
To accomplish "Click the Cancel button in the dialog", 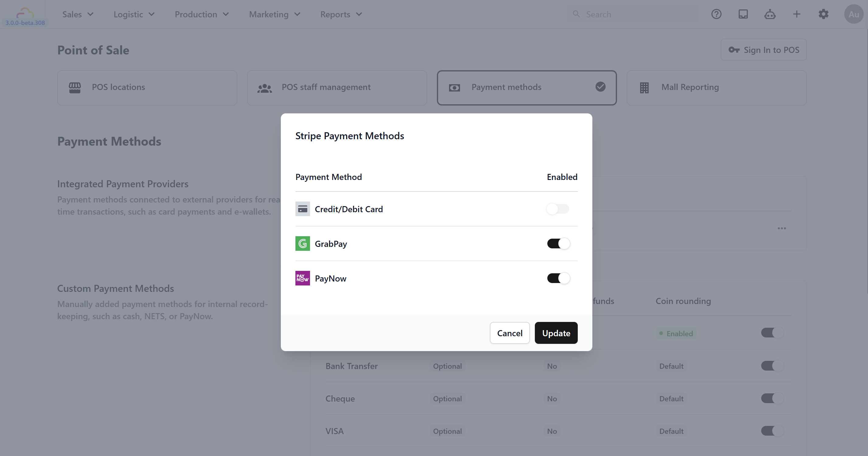I will [x=510, y=333].
